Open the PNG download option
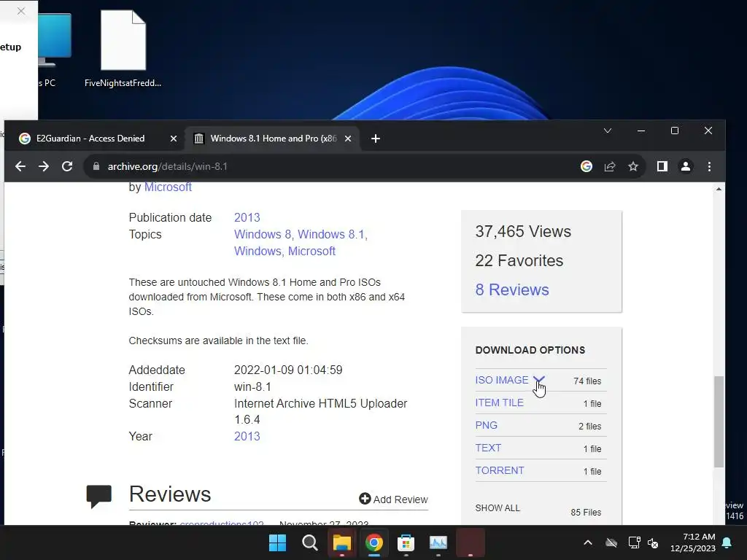The height and width of the screenshot is (560, 747). [487, 425]
